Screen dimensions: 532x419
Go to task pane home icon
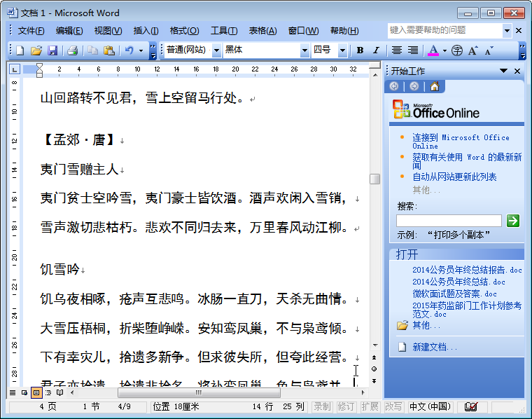pyautogui.click(x=435, y=87)
